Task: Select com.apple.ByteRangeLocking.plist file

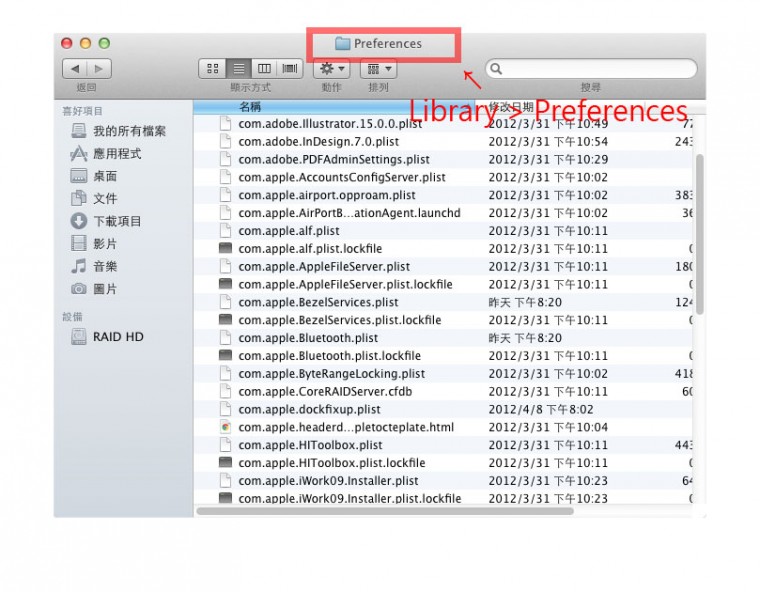Action: (332, 374)
